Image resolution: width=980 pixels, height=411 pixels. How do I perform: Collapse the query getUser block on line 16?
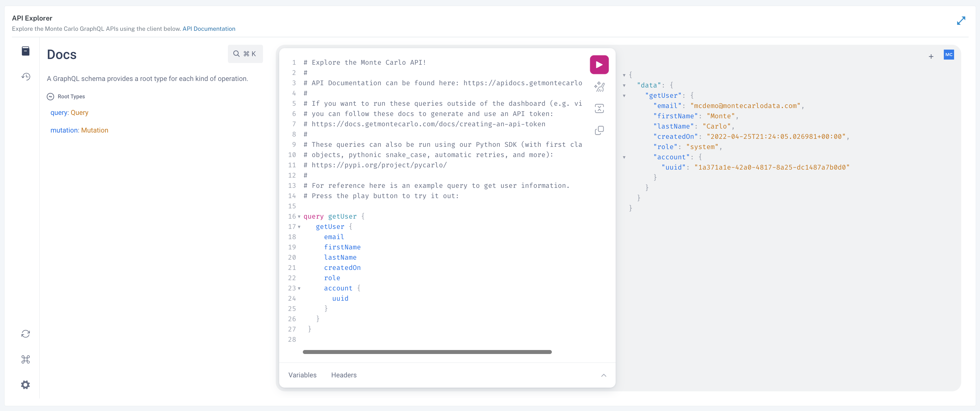tap(299, 217)
